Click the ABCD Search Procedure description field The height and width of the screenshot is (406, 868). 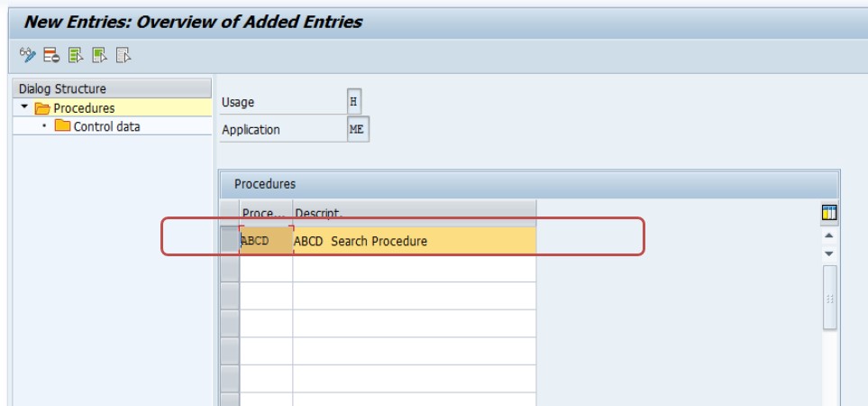point(415,241)
